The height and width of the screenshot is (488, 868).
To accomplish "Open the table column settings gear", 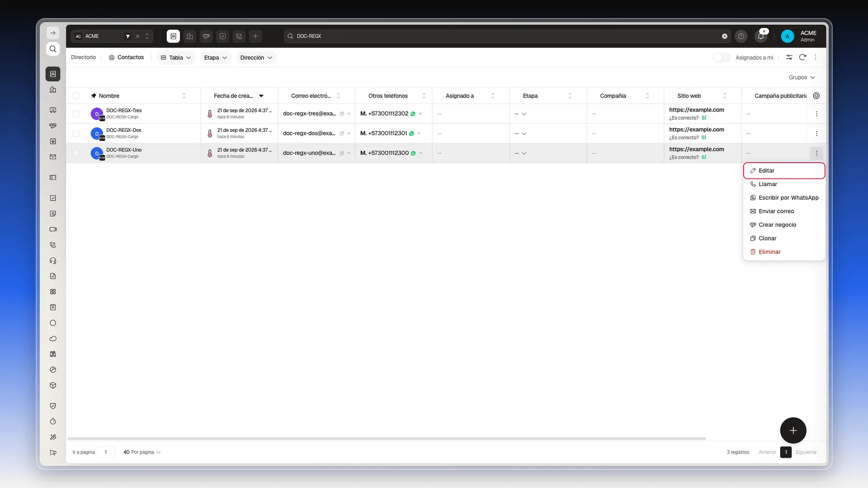I will [816, 96].
